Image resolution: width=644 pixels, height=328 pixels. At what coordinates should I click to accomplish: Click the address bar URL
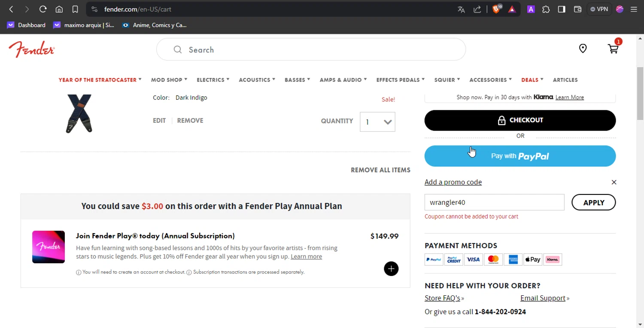click(138, 9)
